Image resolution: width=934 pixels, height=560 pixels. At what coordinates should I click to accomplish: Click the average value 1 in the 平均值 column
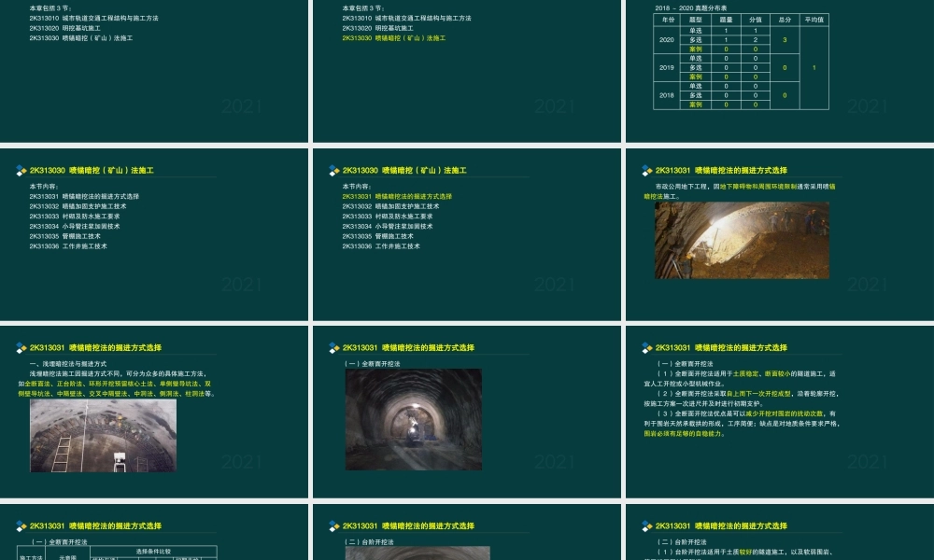pyautogui.click(x=814, y=68)
